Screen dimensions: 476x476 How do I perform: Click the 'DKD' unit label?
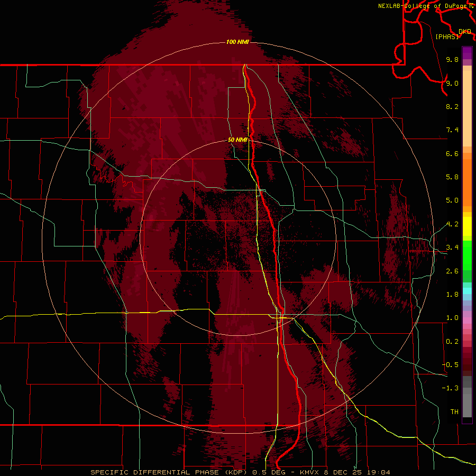click(465, 32)
